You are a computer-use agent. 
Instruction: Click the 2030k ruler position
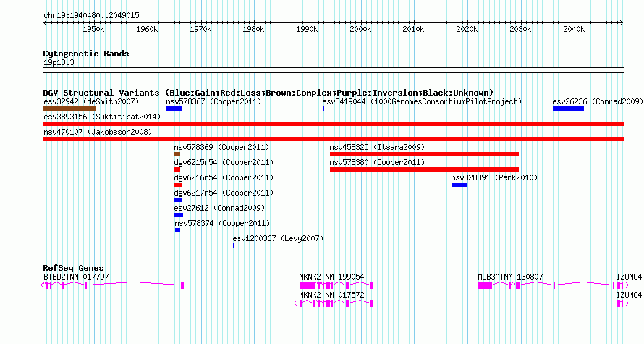click(x=520, y=30)
